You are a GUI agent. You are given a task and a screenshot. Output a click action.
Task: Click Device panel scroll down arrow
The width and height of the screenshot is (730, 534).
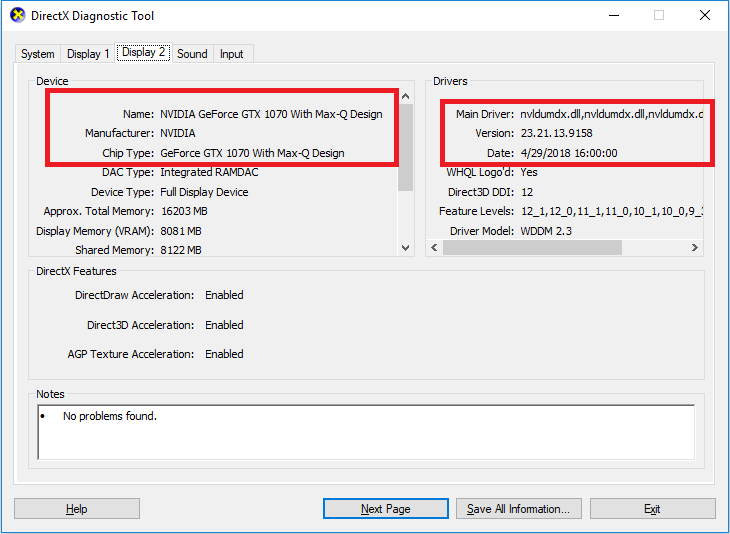tap(406, 248)
